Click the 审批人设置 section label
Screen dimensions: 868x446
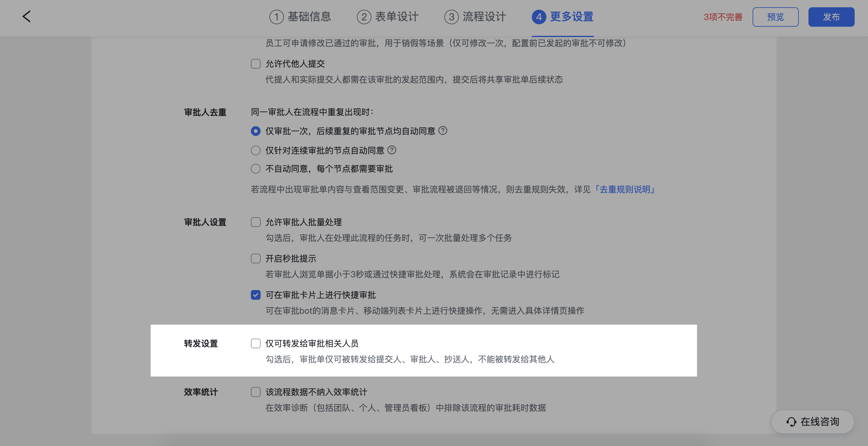click(x=205, y=222)
